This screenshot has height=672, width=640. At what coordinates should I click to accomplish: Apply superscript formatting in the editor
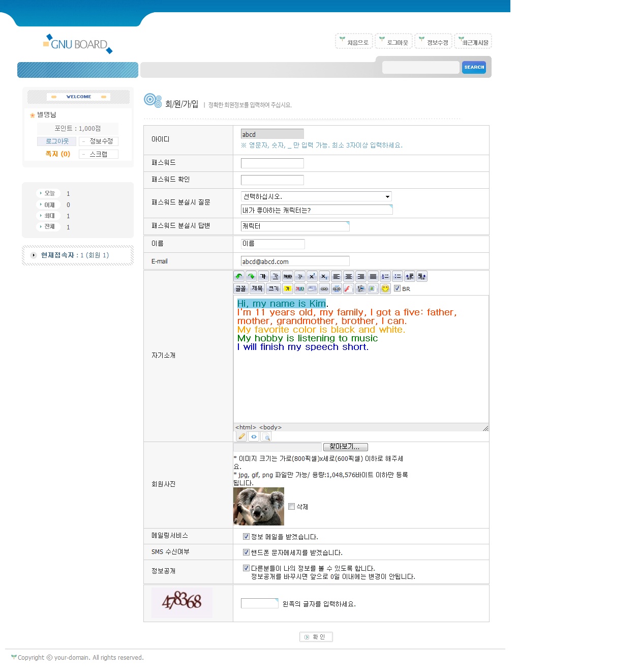click(x=312, y=276)
